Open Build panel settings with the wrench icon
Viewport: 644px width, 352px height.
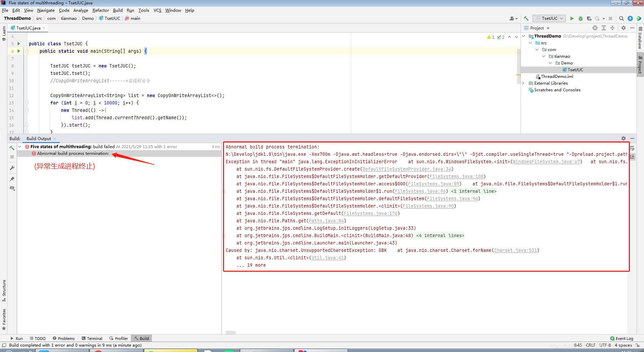coord(12,168)
